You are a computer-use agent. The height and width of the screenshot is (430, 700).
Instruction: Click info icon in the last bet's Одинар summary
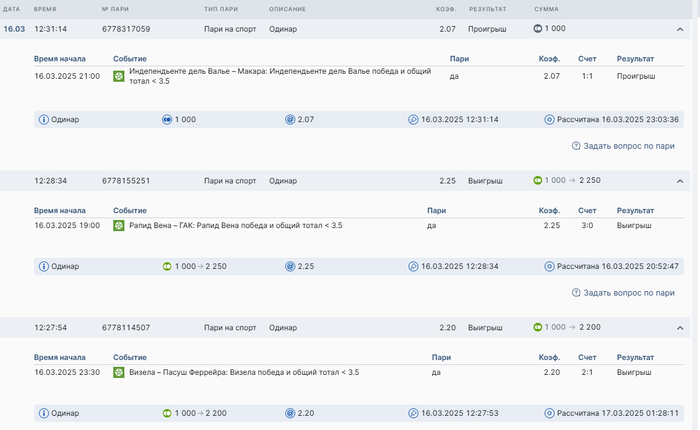click(44, 413)
